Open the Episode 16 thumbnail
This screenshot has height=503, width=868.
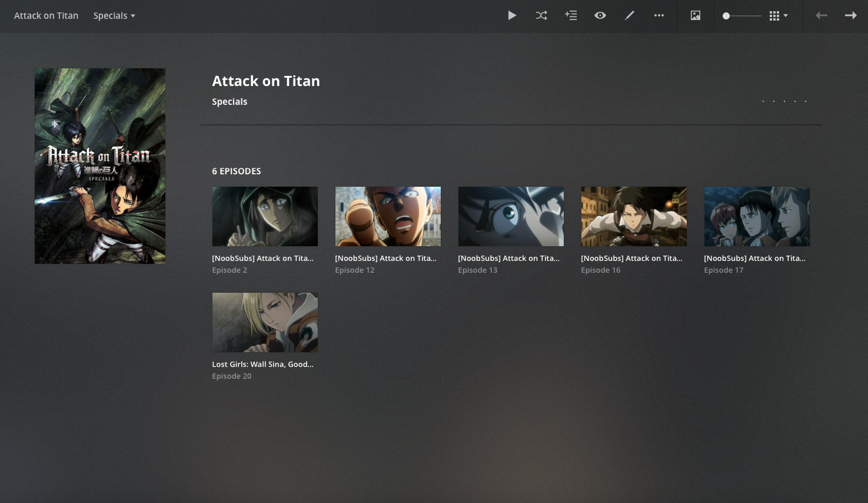[x=634, y=216]
